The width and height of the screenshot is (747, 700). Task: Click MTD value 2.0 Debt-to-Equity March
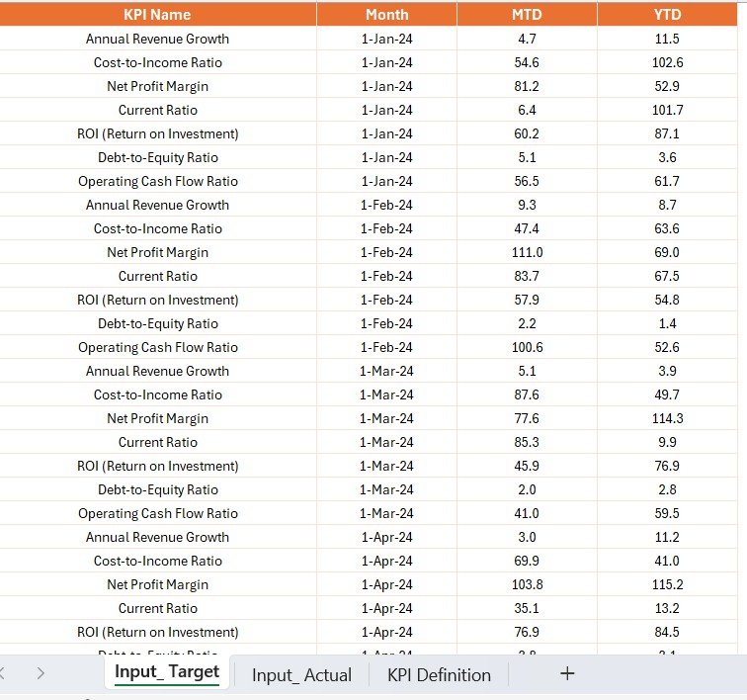[x=527, y=489]
